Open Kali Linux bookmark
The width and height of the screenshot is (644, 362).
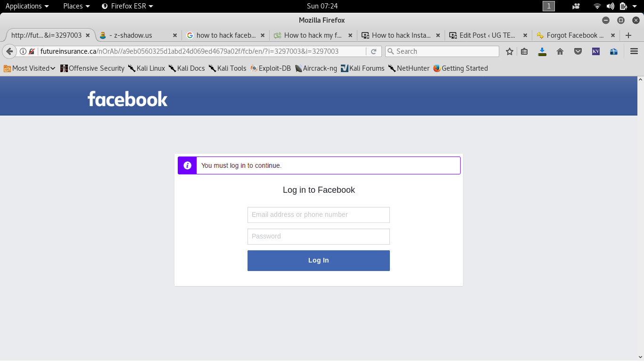[x=147, y=68]
